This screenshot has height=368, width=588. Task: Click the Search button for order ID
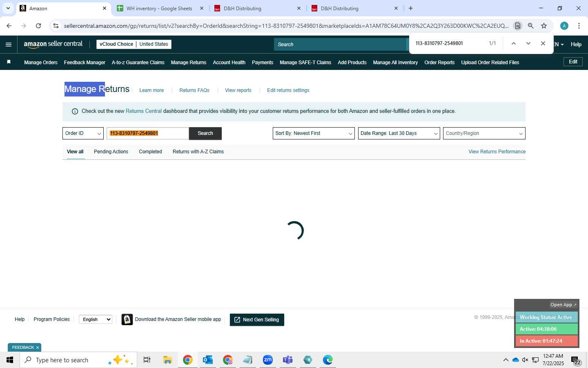click(x=205, y=133)
